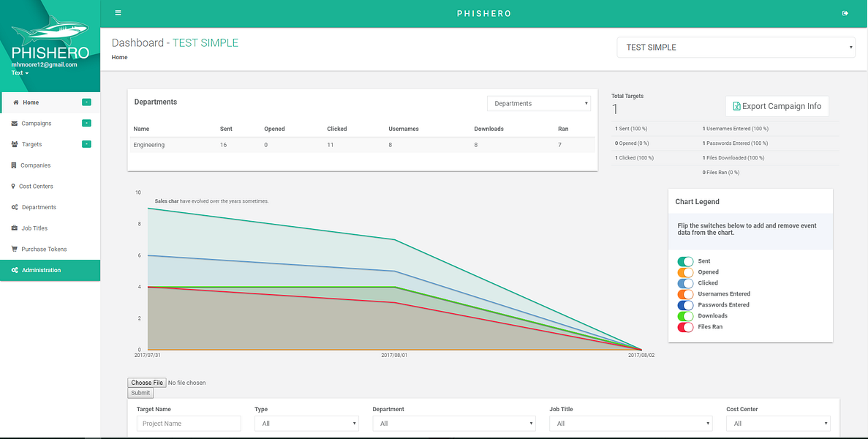Click the 0 Files Ran (0 %) stat
Viewport: 868px width, 439px height.
[x=721, y=172]
